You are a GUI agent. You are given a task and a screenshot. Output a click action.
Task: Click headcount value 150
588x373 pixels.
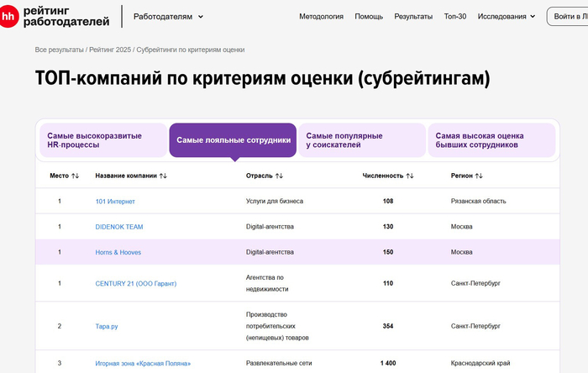point(388,252)
